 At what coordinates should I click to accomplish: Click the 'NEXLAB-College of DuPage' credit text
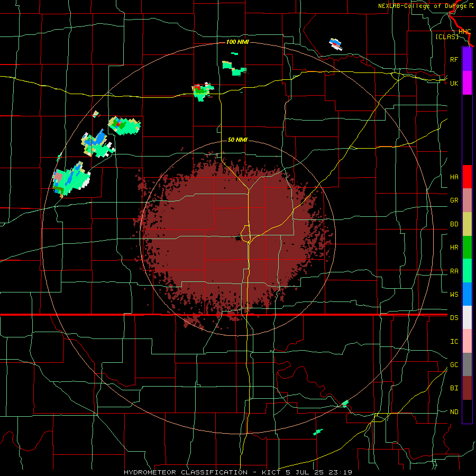tap(423, 6)
